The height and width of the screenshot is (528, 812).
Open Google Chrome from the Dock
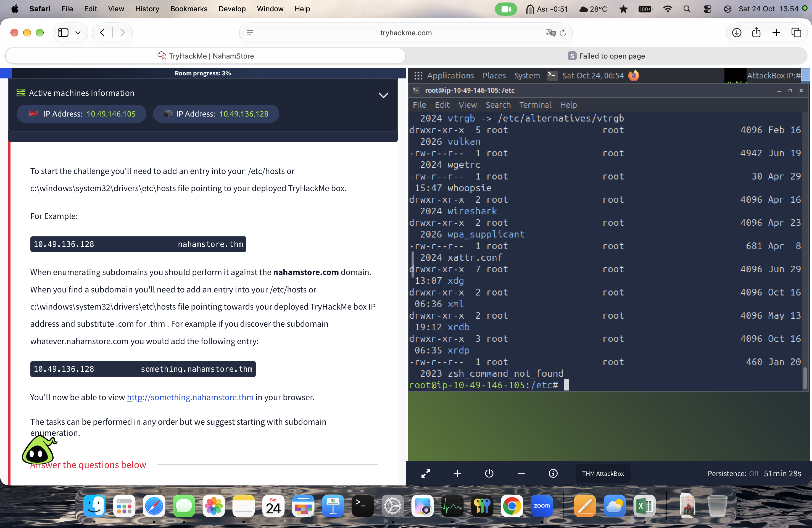pyautogui.click(x=512, y=506)
